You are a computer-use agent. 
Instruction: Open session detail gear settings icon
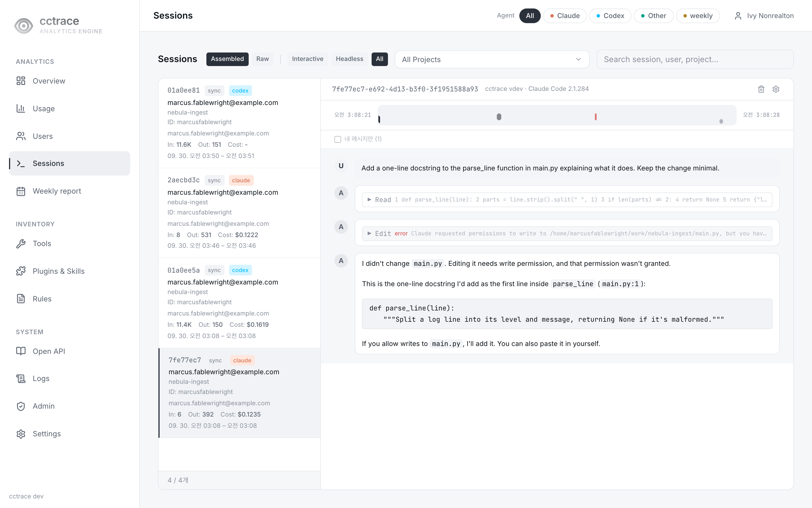776,89
